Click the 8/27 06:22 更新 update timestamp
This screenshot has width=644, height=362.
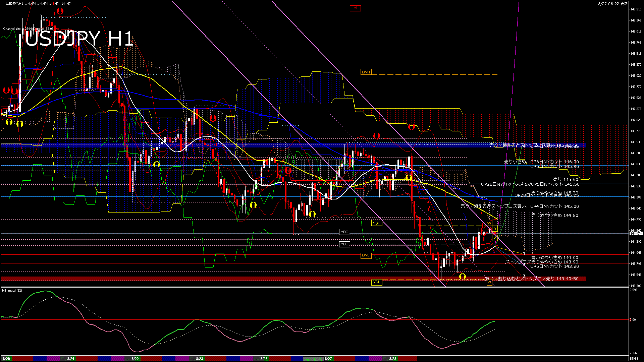612,4
